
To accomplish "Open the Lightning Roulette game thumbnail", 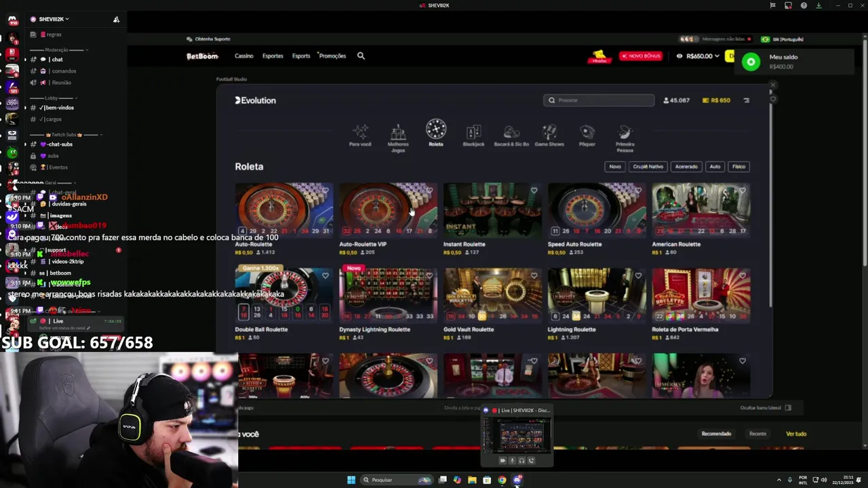I will pos(597,295).
